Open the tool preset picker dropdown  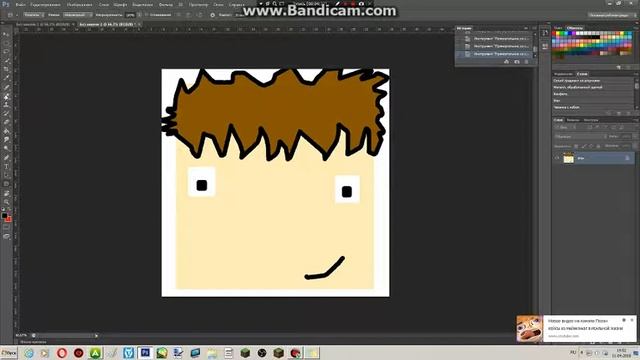coord(12,15)
